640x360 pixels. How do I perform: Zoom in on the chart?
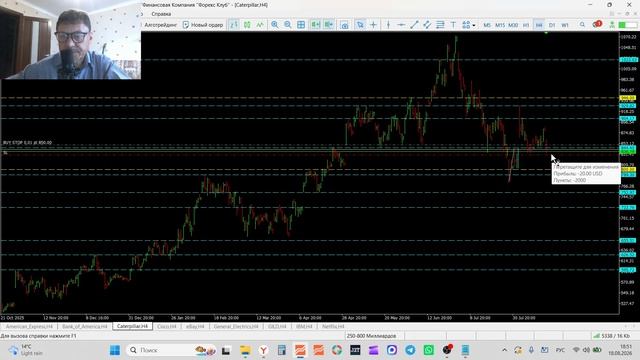[275, 25]
